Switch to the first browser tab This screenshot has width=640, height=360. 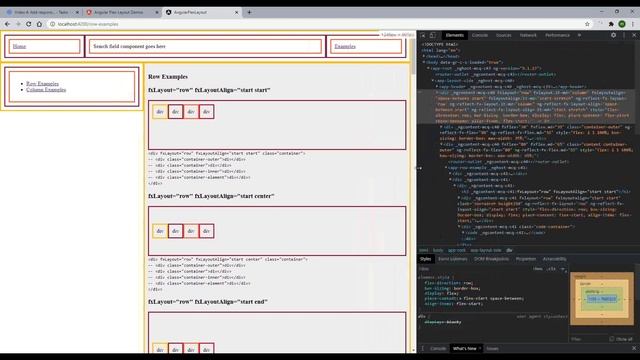pos(41,12)
